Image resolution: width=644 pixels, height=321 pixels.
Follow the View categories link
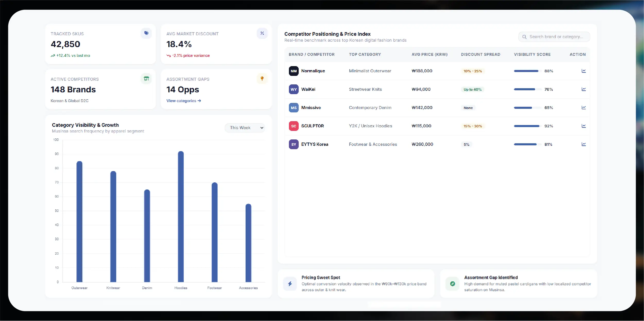[184, 101]
